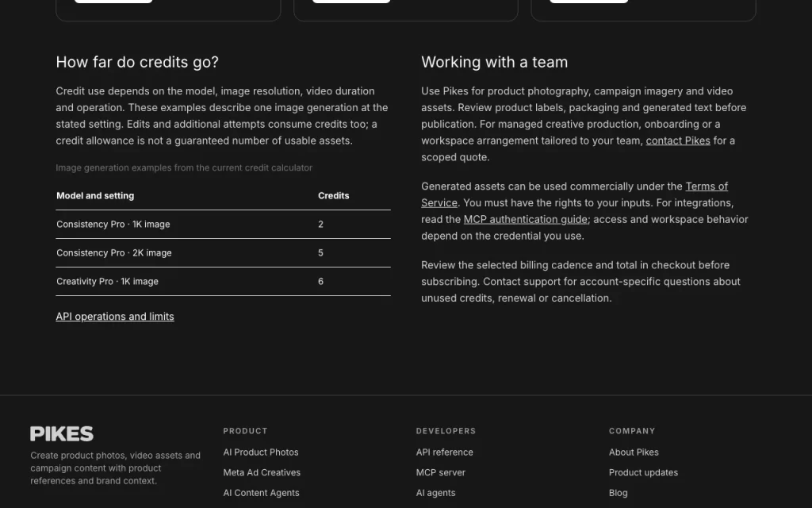Screen dimensions: 812x508
Task: Select the Consistency Pro 1K image row
Action: point(223,225)
